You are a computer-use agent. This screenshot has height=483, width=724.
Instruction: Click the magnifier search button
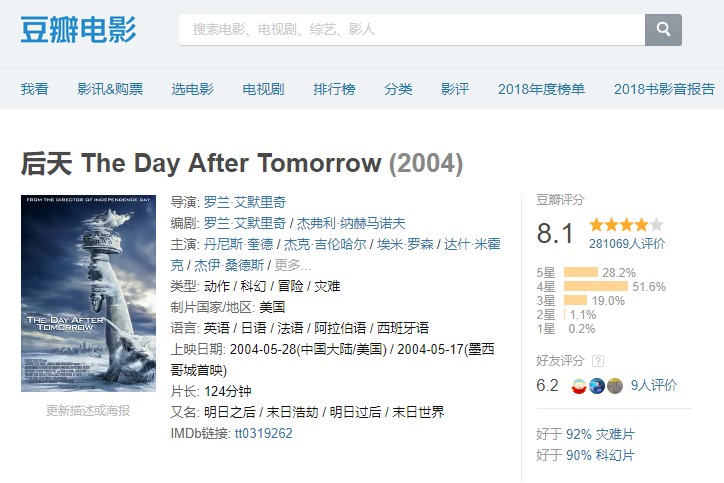[x=663, y=29]
